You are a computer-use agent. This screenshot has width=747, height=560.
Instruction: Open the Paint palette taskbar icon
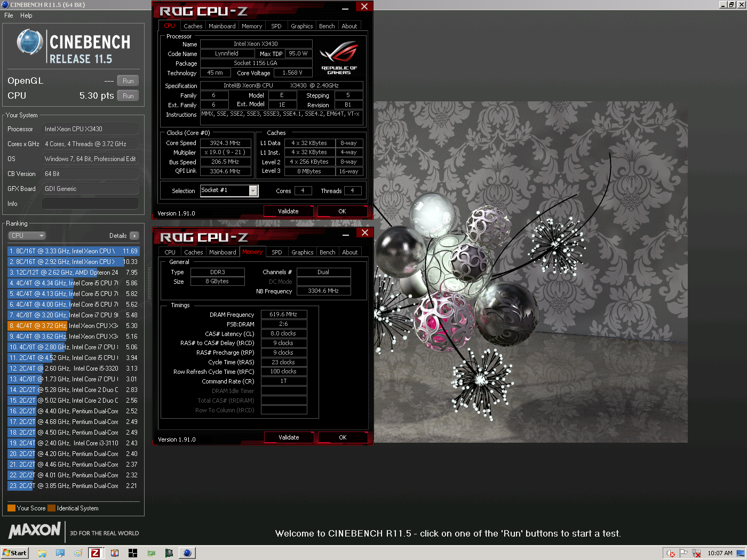coord(78,553)
